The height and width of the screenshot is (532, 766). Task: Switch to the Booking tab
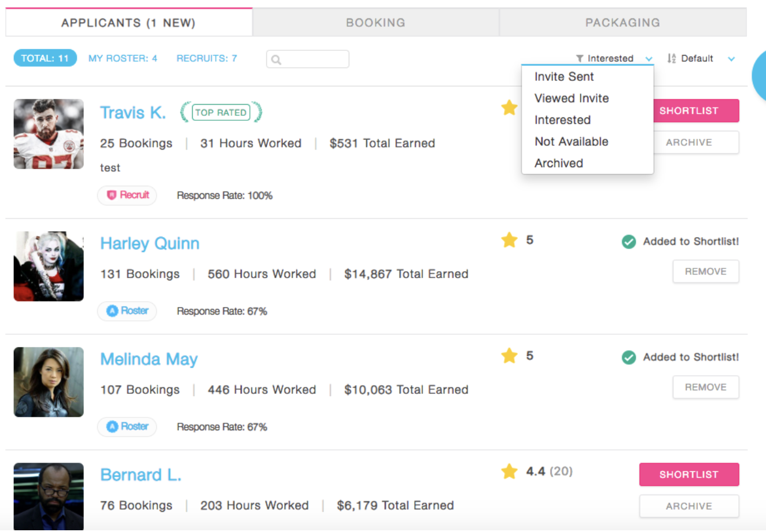pyautogui.click(x=375, y=23)
